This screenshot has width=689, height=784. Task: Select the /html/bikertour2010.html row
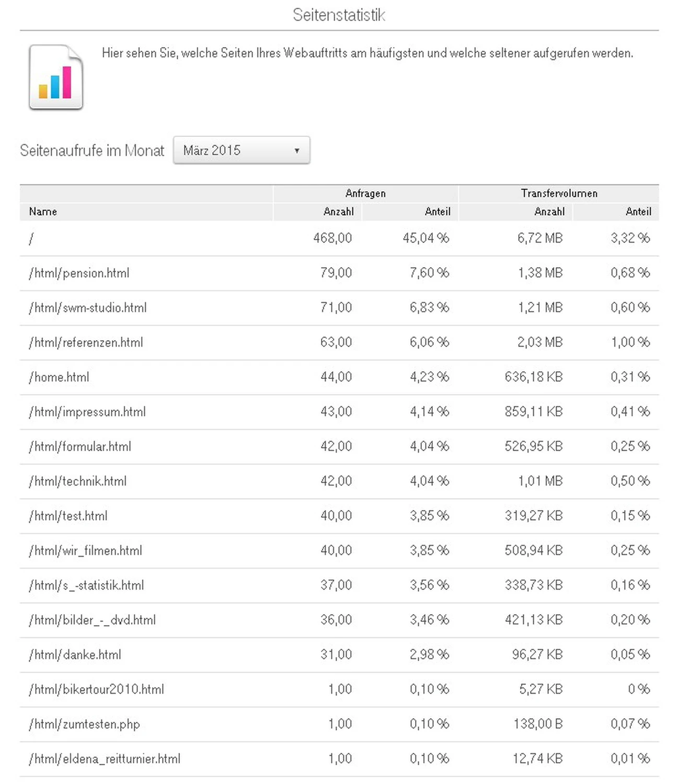point(96,689)
